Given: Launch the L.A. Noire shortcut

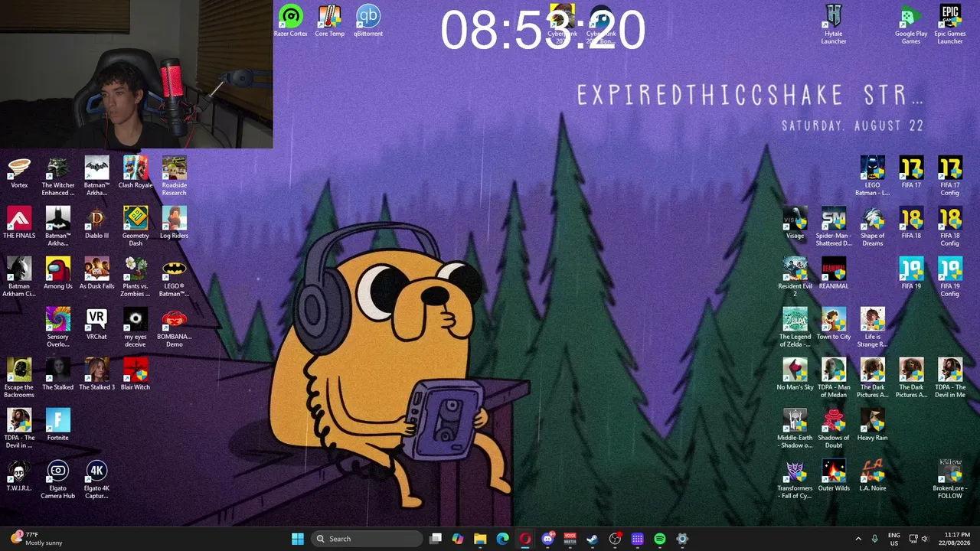Looking at the screenshot, I should click(x=873, y=475).
